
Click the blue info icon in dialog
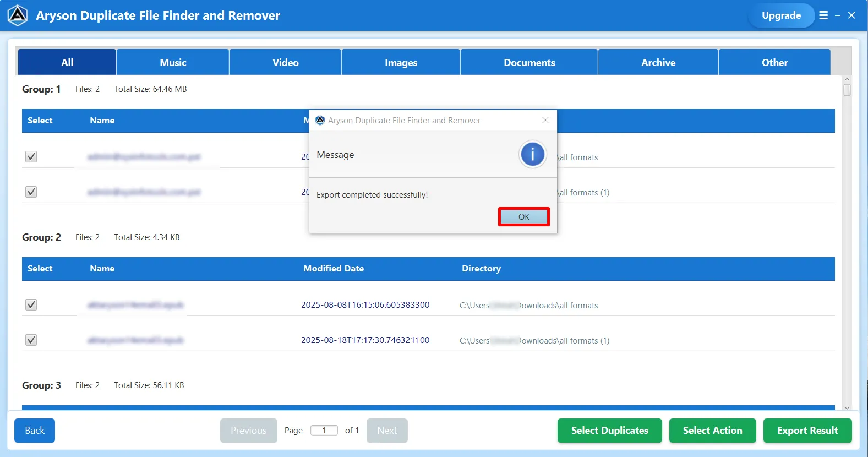(x=532, y=155)
